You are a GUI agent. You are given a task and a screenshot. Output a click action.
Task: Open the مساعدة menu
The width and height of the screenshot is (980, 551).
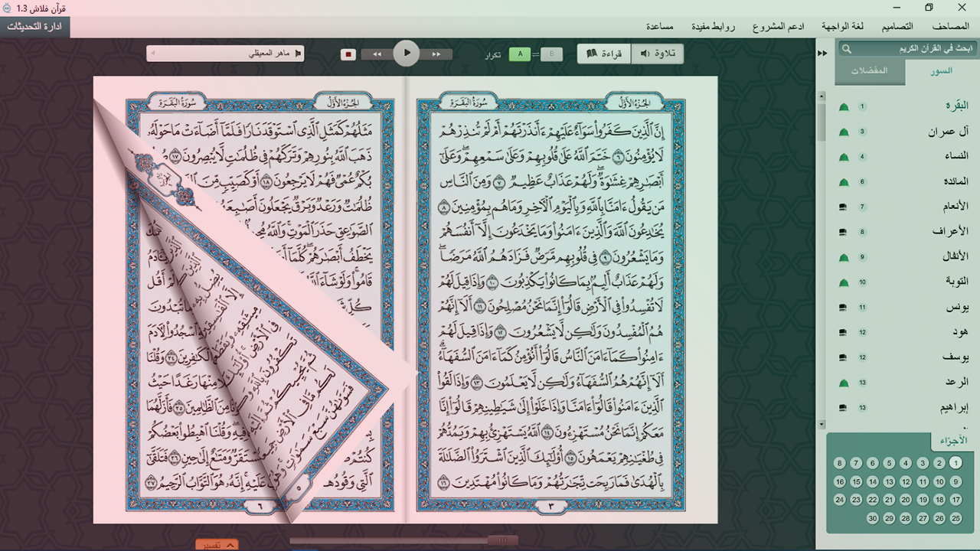659,26
